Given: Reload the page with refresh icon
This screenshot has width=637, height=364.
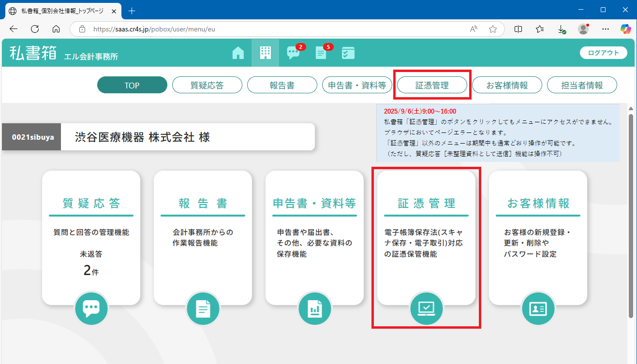Looking at the screenshot, I should click(35, 29).
